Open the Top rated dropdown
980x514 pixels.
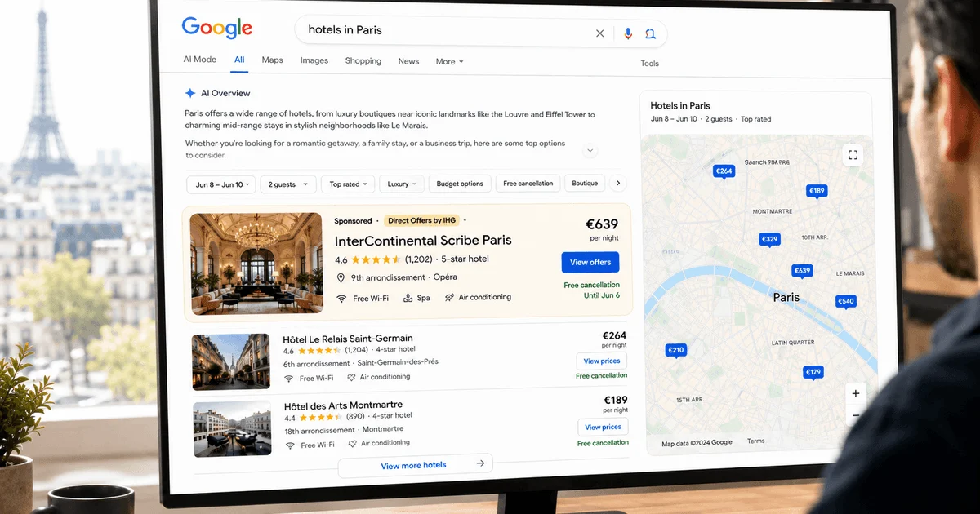click(348, 184)
